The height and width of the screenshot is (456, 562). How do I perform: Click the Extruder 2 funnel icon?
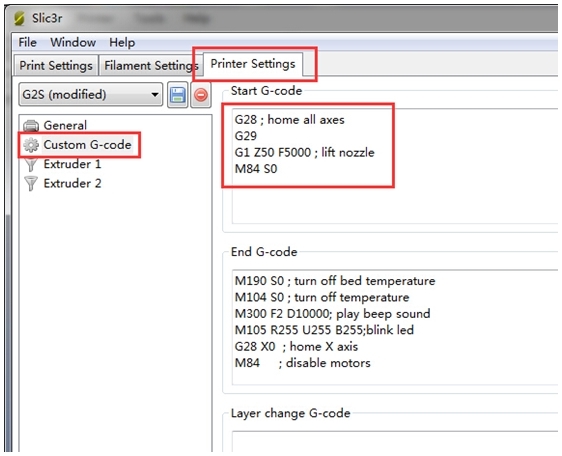click(31, 184)
